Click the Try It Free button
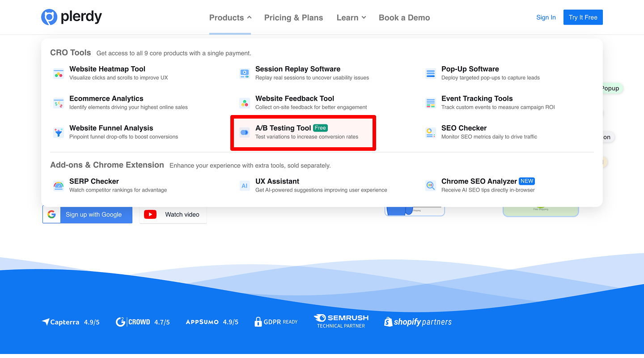The width and height of the screenshot is (644, 358). tap(583, 17)
